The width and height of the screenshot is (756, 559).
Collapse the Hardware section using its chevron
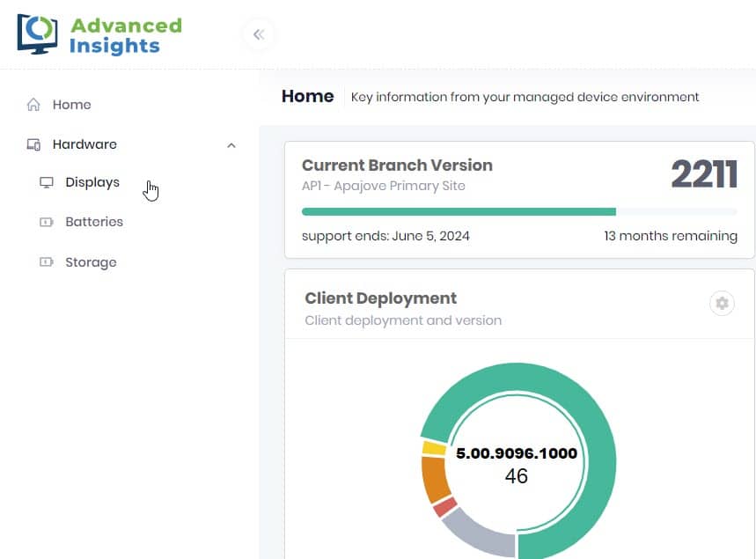(x=231, y=145)
